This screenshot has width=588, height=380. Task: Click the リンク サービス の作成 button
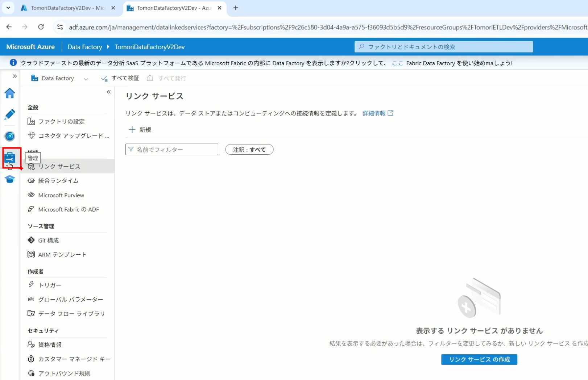click(479, 359)
